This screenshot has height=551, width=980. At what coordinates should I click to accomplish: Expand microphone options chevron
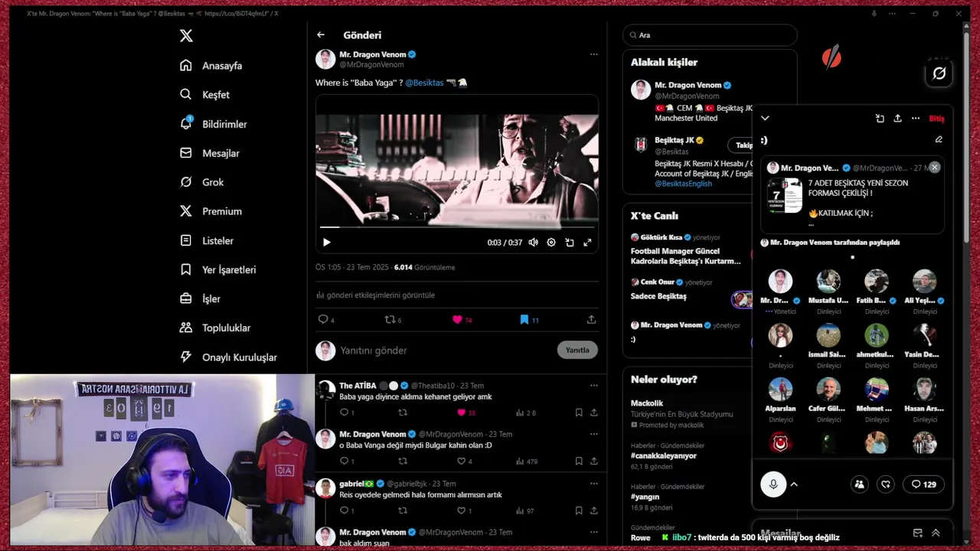coord(794,484)
